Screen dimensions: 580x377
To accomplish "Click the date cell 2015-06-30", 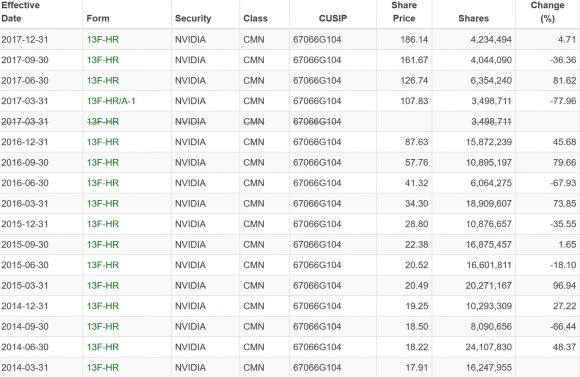I will [x=25, y=265].
